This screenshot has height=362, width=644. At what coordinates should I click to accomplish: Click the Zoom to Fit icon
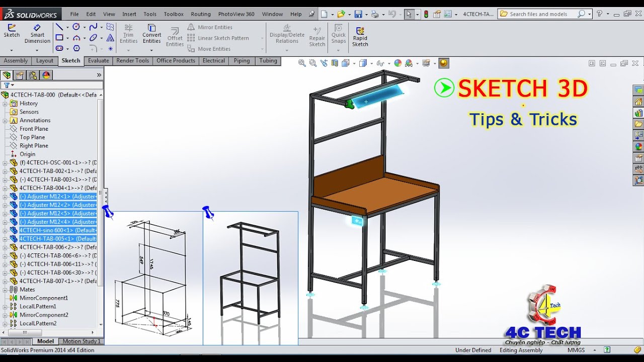pos(302,63)
